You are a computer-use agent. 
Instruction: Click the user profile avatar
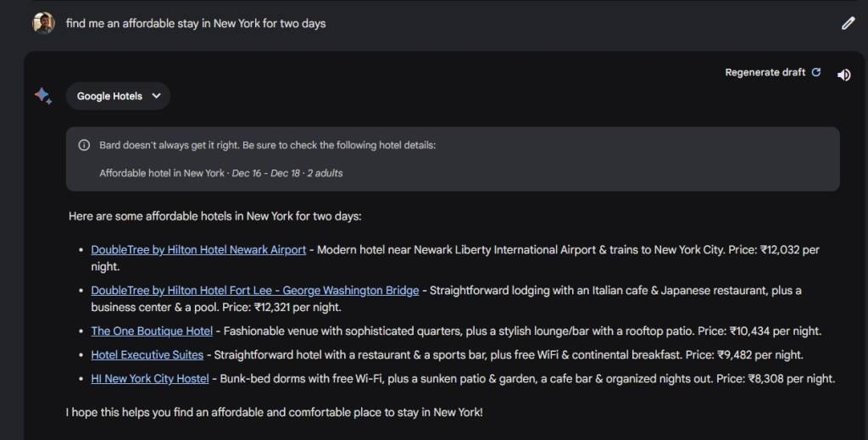coord(43,23)
